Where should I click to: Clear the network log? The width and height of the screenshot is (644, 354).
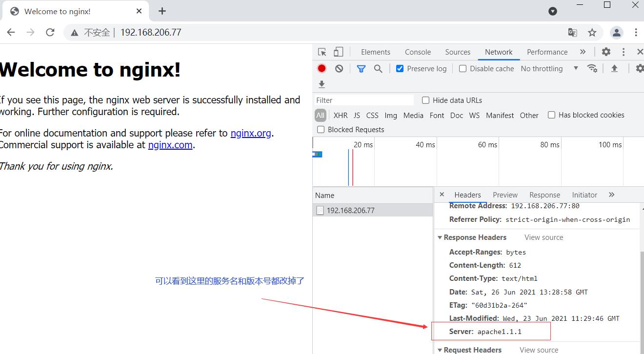click(339, 68)
